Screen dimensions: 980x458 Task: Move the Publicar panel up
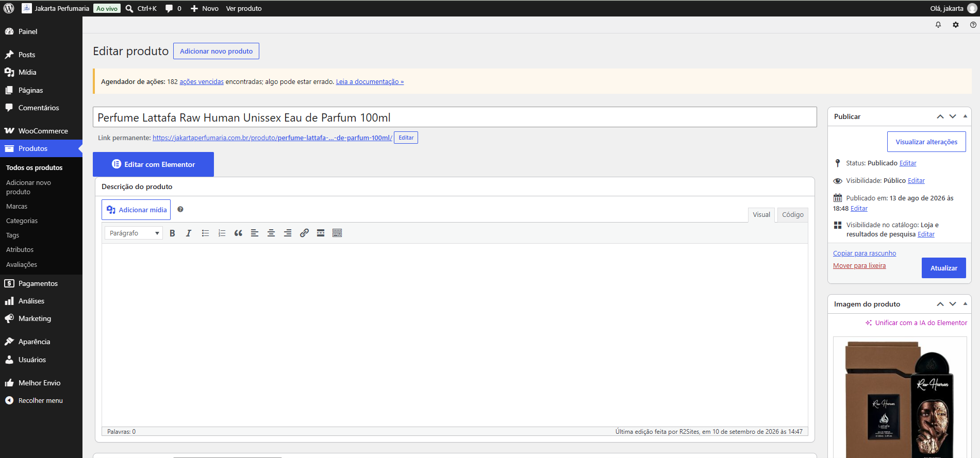coord(940,116)
